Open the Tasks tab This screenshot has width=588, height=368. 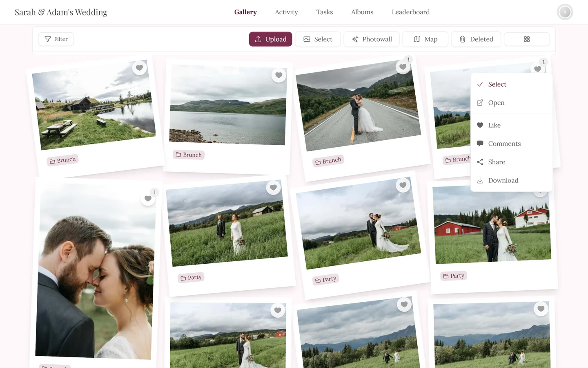pos(325,12)
